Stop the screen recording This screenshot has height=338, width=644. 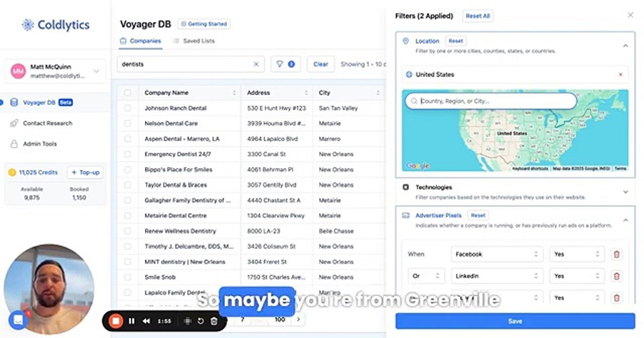pyautogui.click(x=115, y=321)
